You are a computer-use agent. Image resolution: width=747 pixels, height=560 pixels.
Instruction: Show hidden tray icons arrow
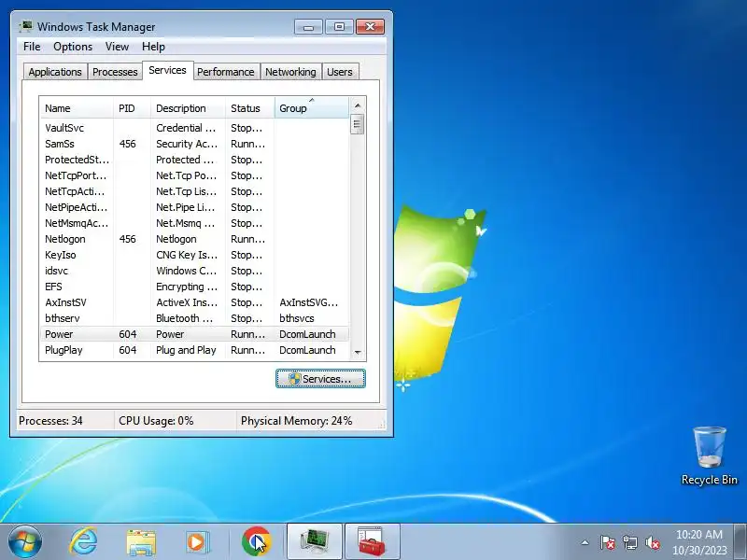585,542
